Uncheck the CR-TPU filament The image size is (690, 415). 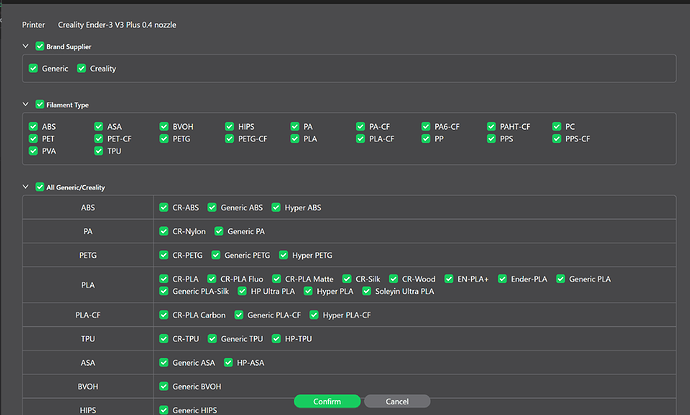(x=164, y=338)
